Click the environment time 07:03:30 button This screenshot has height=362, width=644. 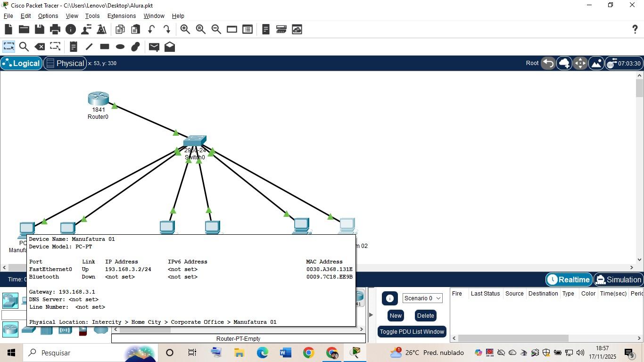click(624, 63)
